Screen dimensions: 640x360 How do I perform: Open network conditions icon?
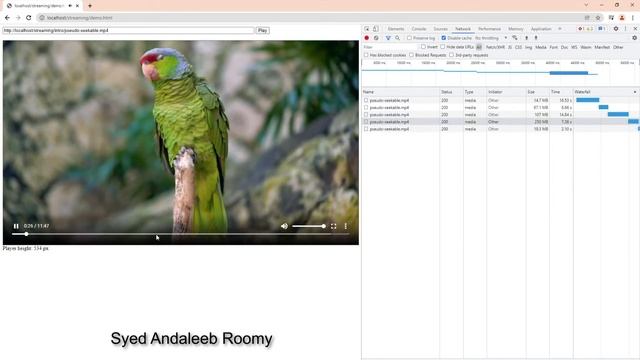[515, 38]
